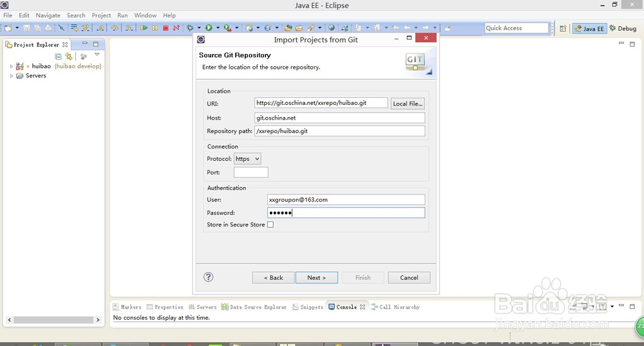Switch to the Data Source Explorer tab
644x346 pixels.
point(254,307)
